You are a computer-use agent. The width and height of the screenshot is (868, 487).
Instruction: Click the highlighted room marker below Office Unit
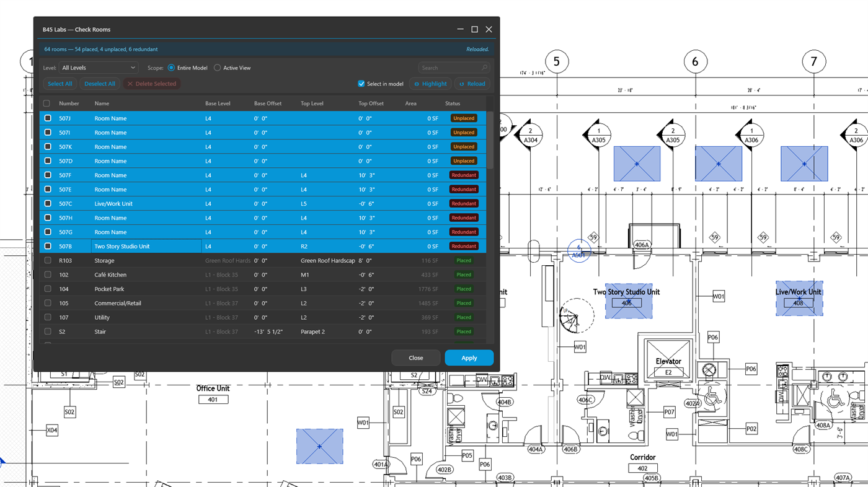(319, 447)
